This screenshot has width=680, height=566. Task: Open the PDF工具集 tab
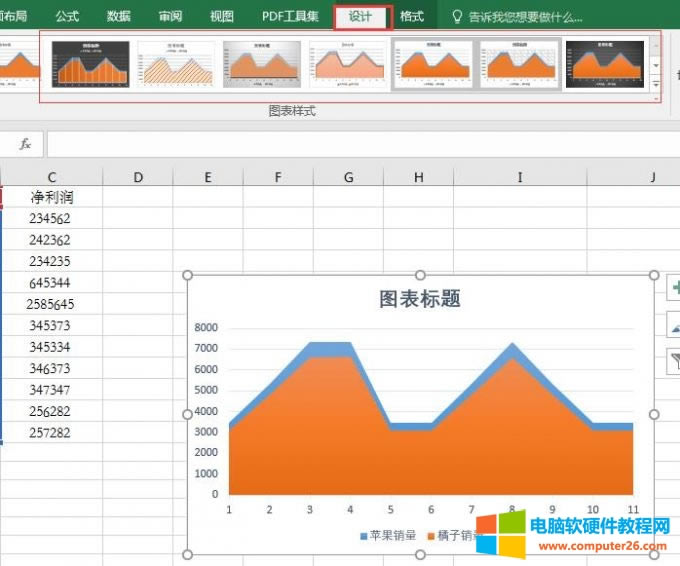point(290,17)
